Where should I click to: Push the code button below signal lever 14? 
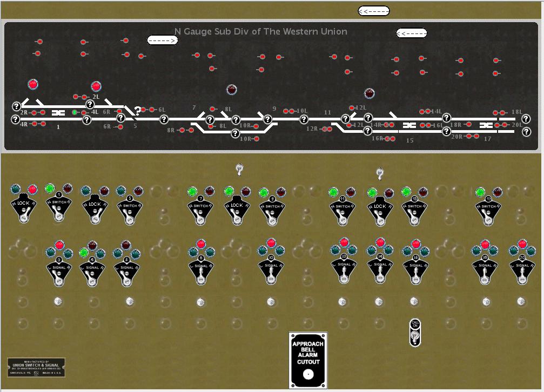click(379, 302)
